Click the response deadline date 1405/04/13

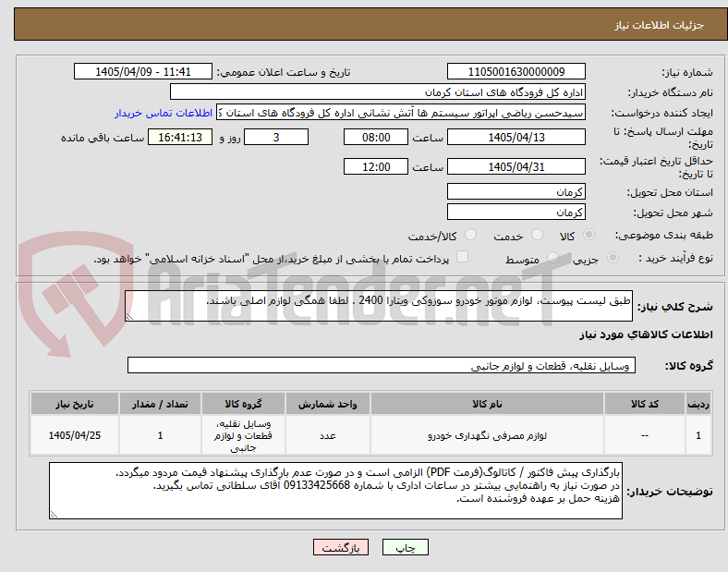[x=516, y=137]
